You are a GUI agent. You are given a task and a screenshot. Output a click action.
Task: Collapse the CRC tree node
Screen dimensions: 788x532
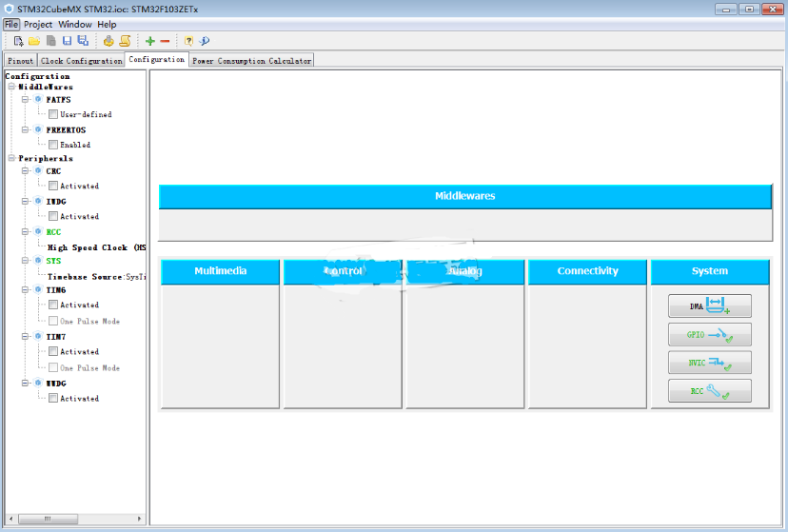coord(25,170)
